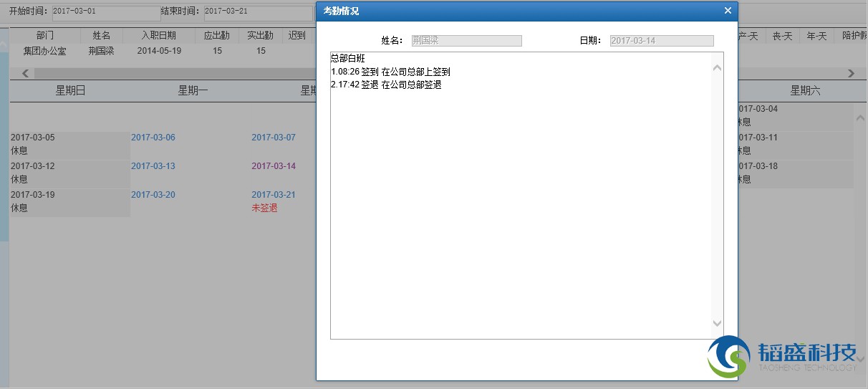Select the 丧-天 column header
The height and width of the screenshot is (389, 868).
tap(783, 35)
